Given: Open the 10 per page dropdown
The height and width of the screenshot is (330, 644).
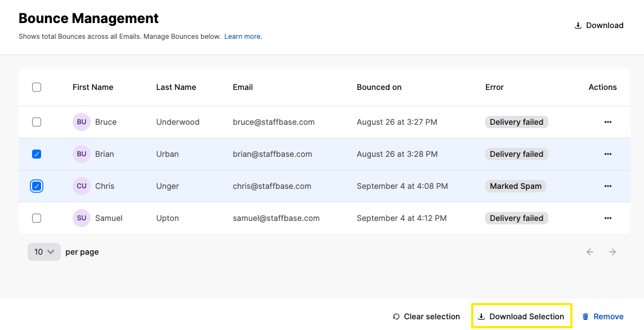Looking at the screenshot, I should [44, 252].
